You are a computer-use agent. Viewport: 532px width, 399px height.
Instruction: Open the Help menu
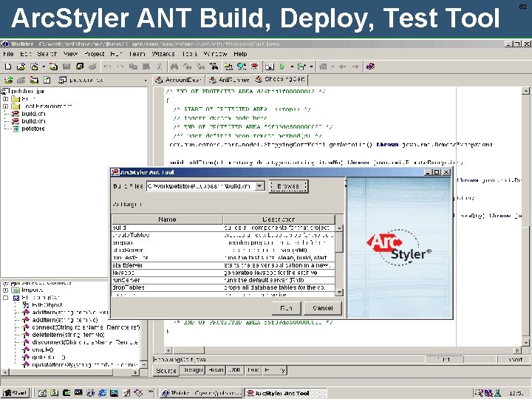pyautogui.click(x=240, y=54)
